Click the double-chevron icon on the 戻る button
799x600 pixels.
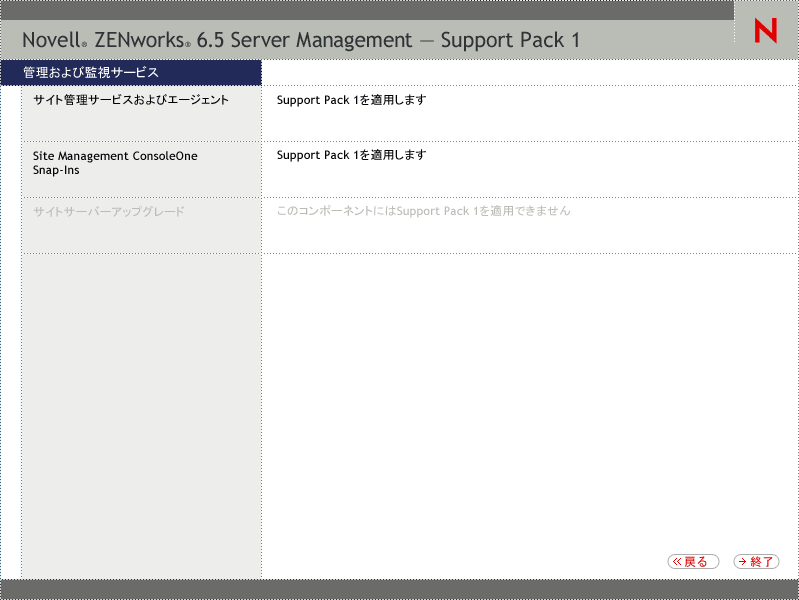[x=677, y=562]
